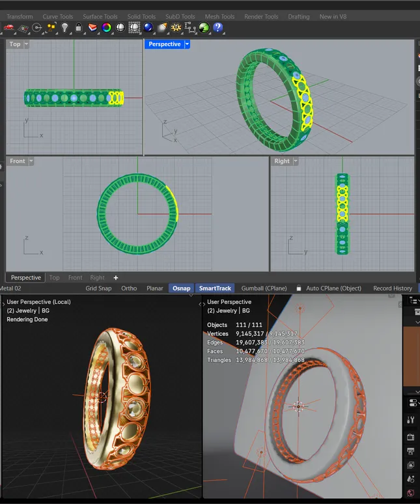Select the Front viewport tab at bottom
The width and height of the screenshot is (420, 504).
point(76,277)
